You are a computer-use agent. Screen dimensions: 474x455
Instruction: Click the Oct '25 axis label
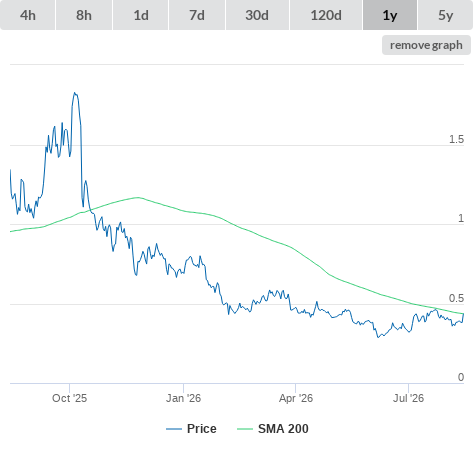click(x=69, y=398)
